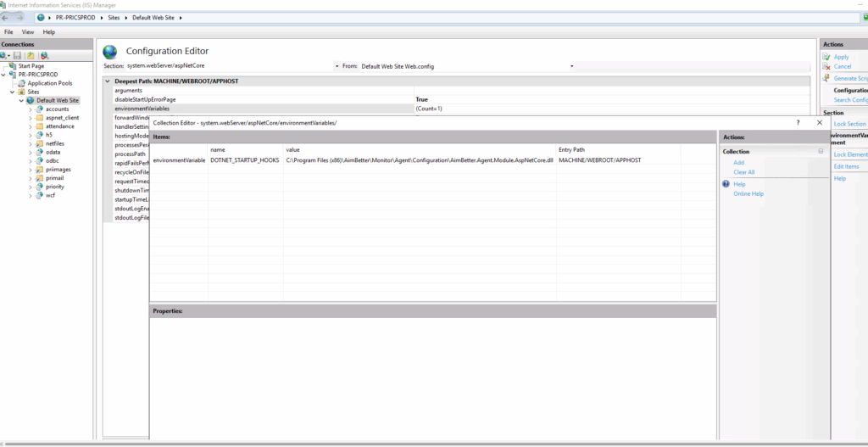The width and height of the screenshot is (868, 447).
Task: Click the Default Web Site globe icon
Action: 31,100
